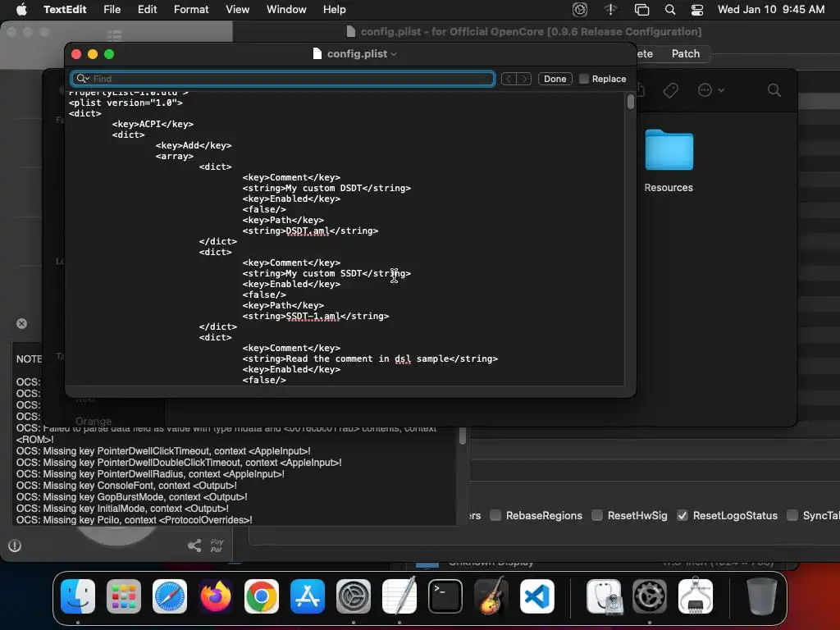Click the line containing SSDT-1.aml
Screen dimensions: 840x630
tap(316, 316)
